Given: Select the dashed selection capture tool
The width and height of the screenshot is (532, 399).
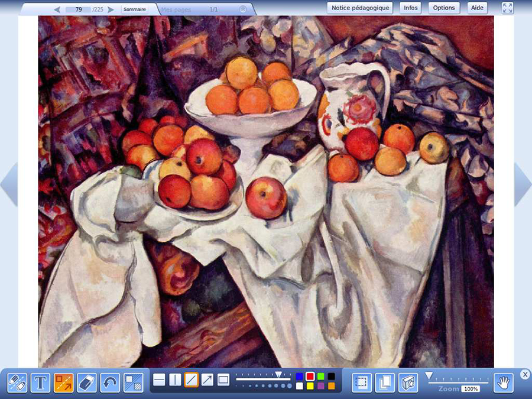Looking at the screenshot, I should point(362,383).
